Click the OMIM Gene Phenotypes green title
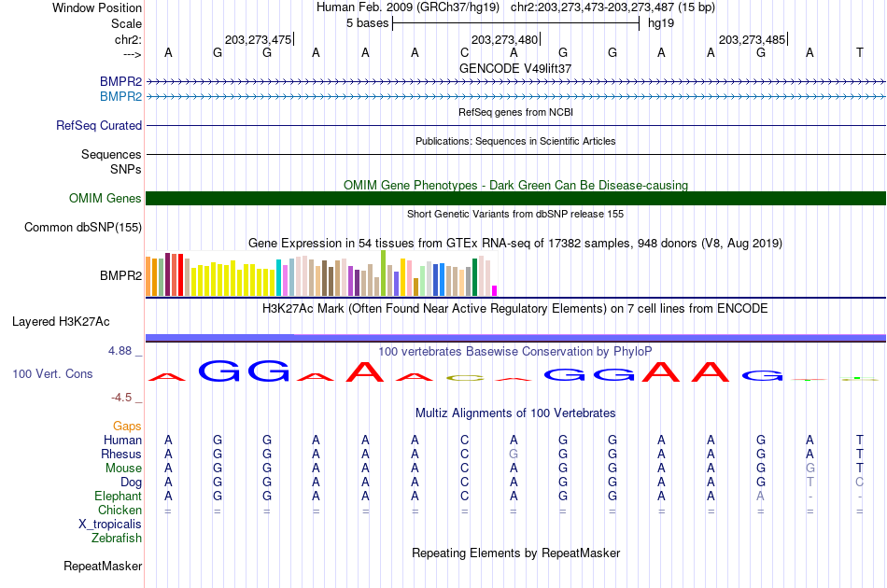The image size is (887, 588). point(516,185)
